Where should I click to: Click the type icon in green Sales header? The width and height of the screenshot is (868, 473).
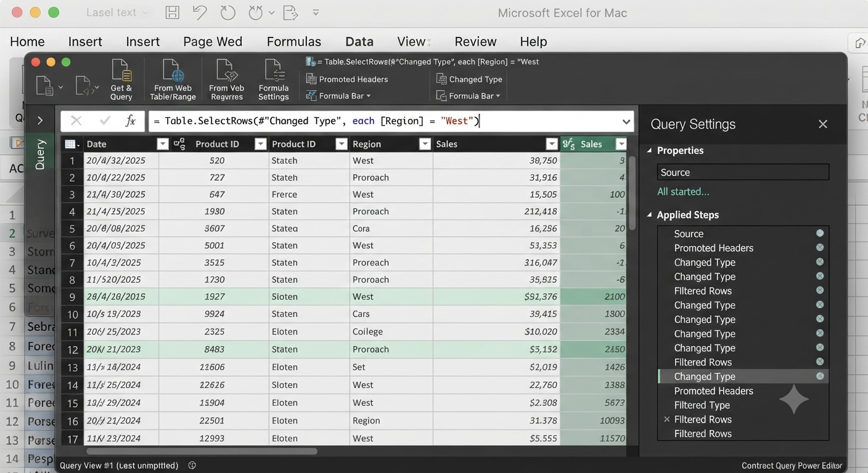[568, 144]
